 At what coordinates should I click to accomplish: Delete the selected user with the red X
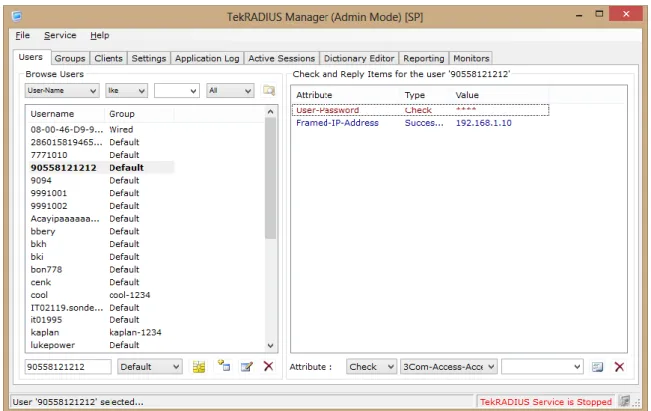click(x=268, y=366)
